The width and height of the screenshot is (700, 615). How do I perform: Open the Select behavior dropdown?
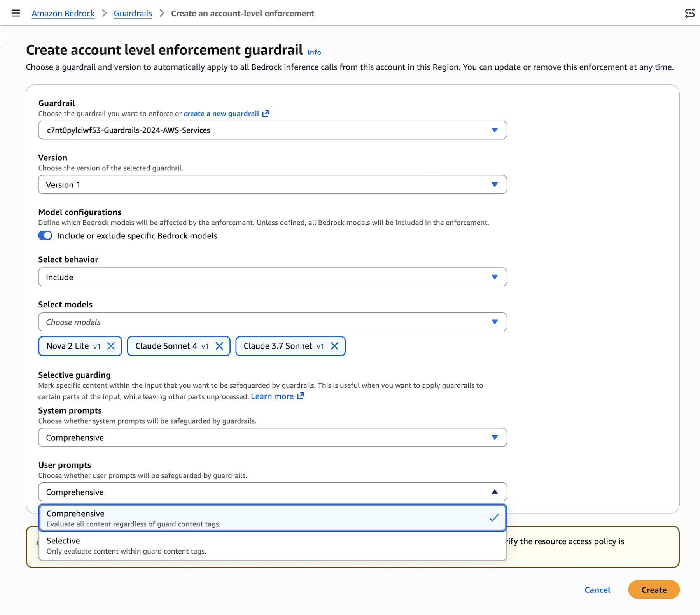(272, 277)
